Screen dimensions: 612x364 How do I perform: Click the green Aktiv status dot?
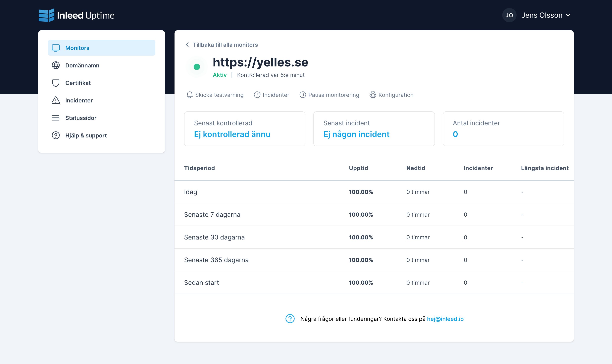coord(197,67)
